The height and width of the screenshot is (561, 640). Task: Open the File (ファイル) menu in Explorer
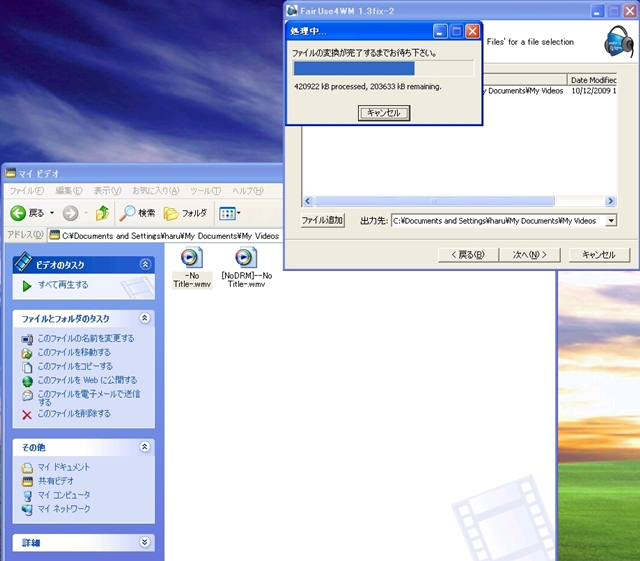[27, 191]
